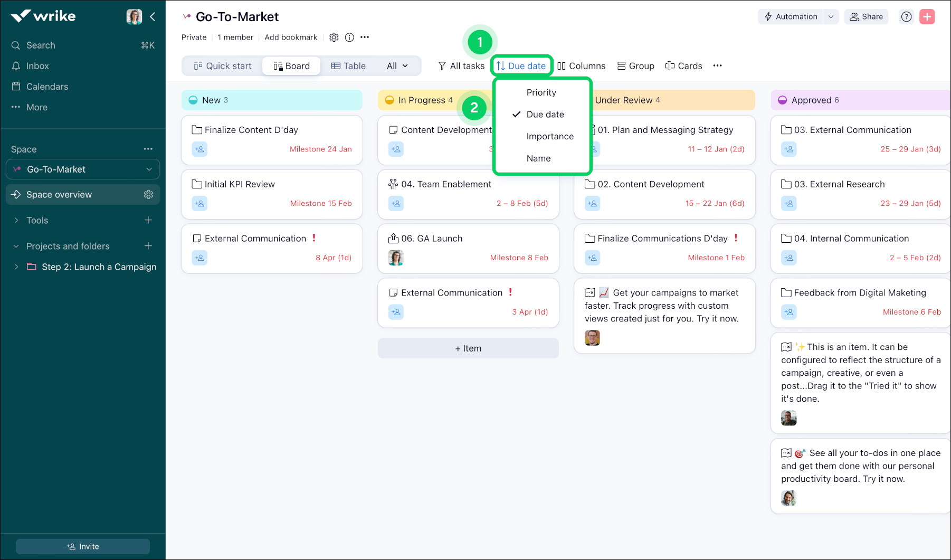Click the project settings gear icon
Image resolution: width=951 pixels, height=560 pixels.
click(334, 37)
